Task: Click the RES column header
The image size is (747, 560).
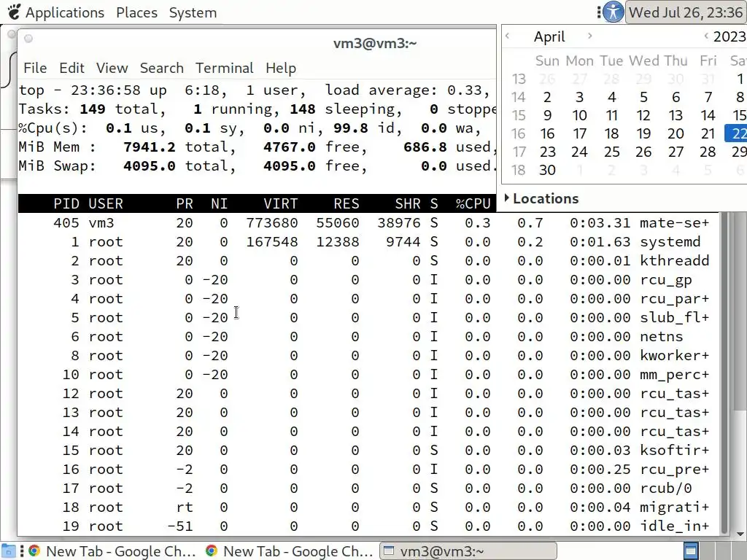Action: tap(347, 204)
